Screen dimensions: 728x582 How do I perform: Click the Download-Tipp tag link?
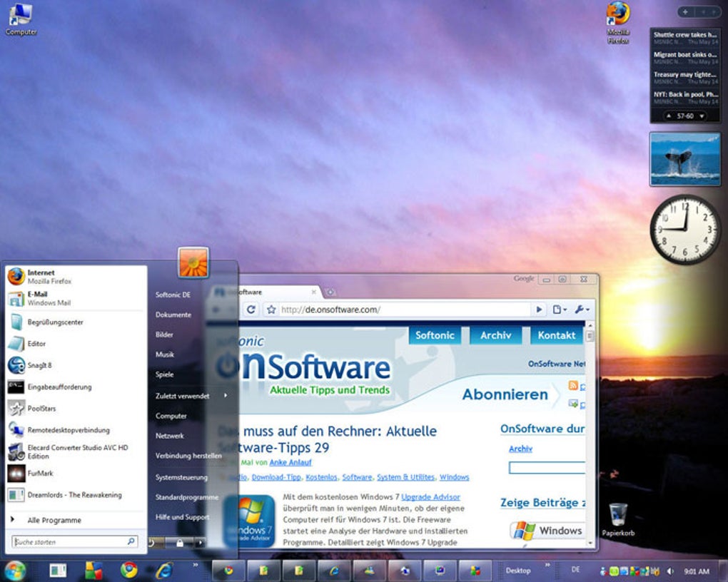coord(276,477)
